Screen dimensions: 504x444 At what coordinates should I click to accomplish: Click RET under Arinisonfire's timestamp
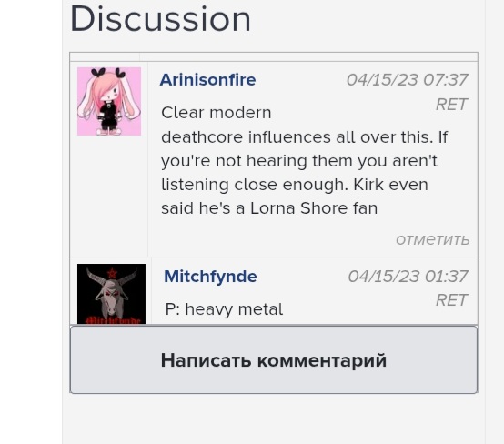[451, 105]
